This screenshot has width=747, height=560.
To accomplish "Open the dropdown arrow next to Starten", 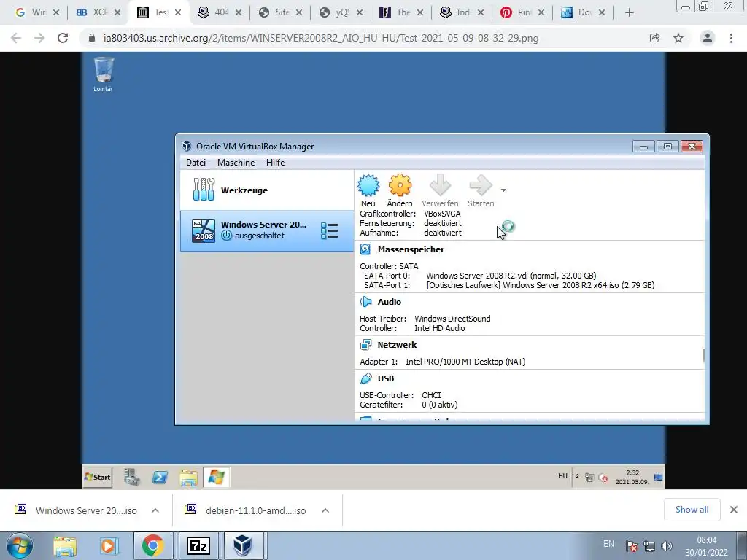I will (x=503, y=190).
